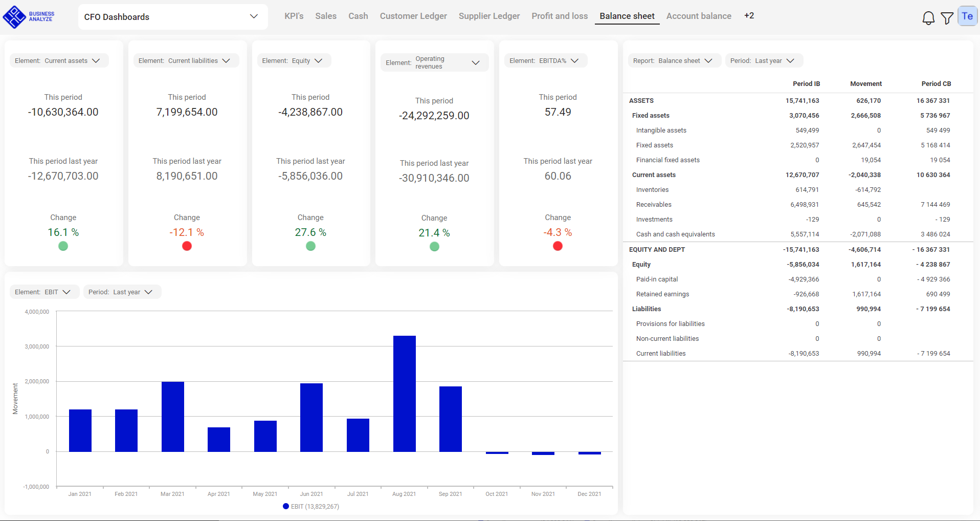Open the notifications bell
Viewport: 980px width, 521px height.
point(928,17)
